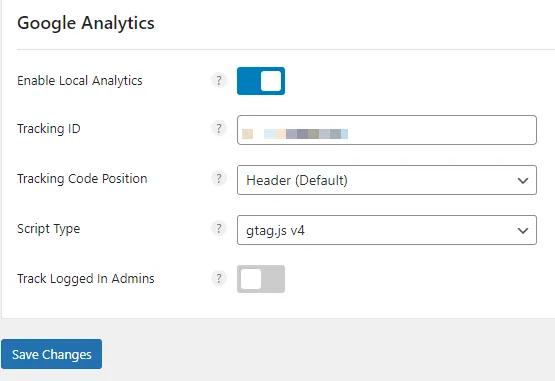555x381 pixels.
Task: Click the Enable Local Analytics label
Action: (80, 81)
